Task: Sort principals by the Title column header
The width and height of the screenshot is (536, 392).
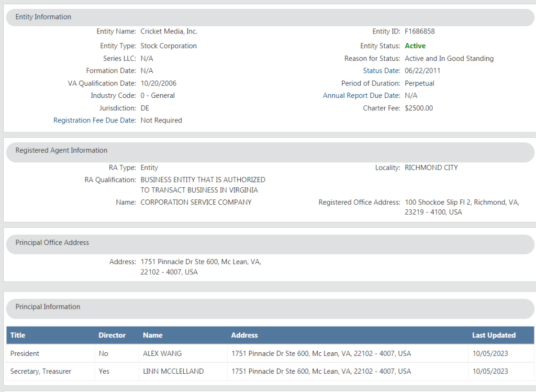Action: [x=18, y=335]
